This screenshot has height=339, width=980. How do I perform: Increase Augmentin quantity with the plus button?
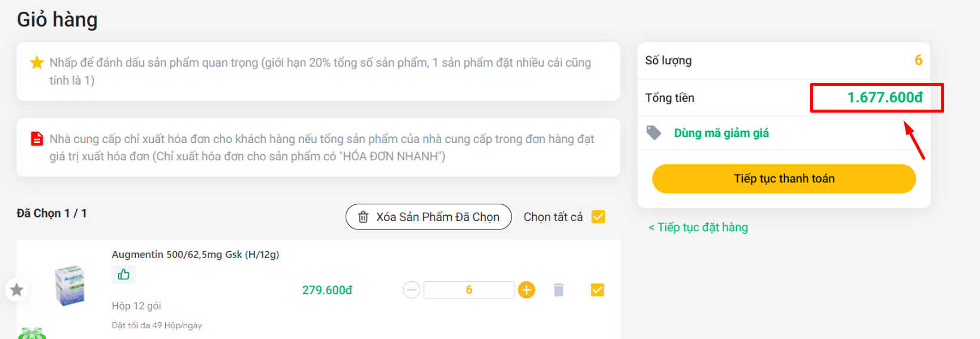tap(526, 290)
